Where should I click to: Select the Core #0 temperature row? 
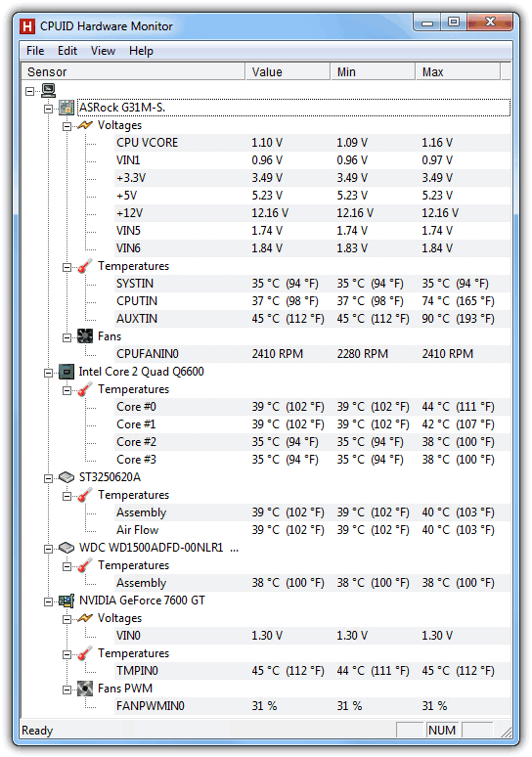312,407
